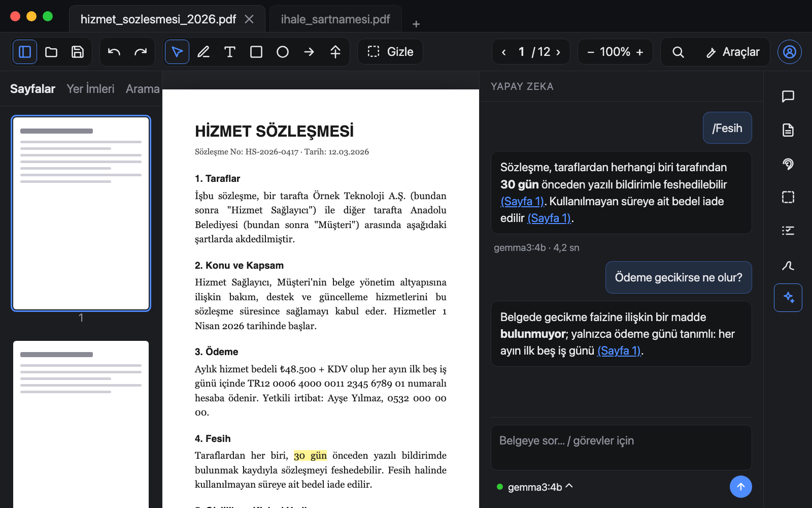Send the message with the blue arrow button

tap(741, 487)
